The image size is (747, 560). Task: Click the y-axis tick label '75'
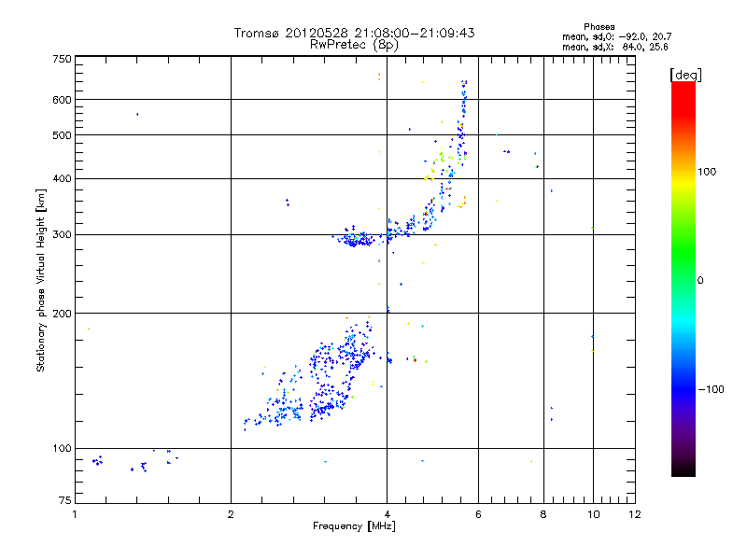(65, 500)
